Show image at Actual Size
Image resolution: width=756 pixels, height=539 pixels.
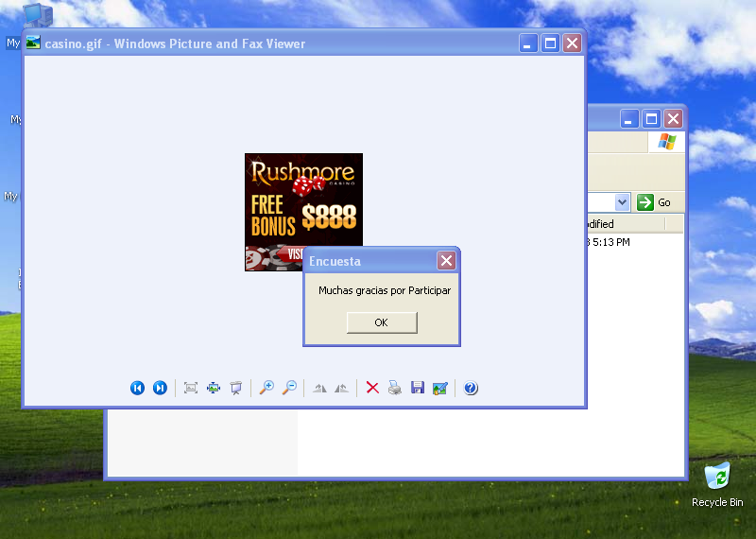[x=214, y=388]
